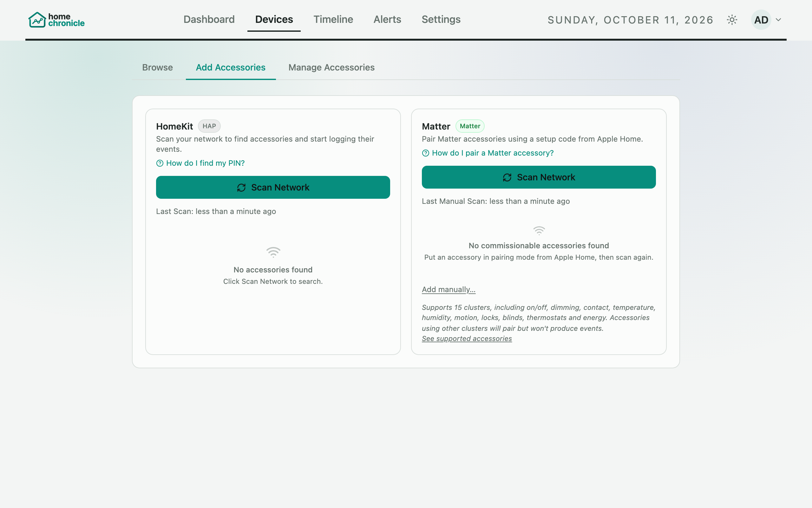This screenshot has width=812, height=508.
Task: Open the Alerts page
Action: (387, 19)
